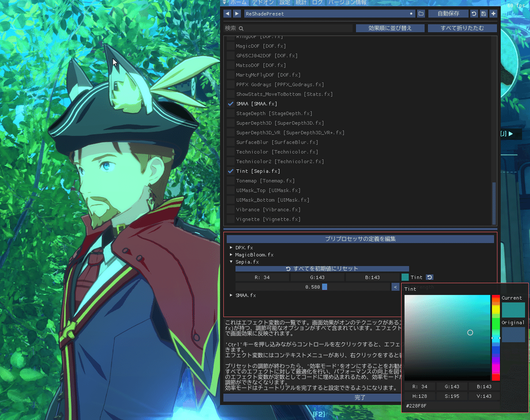Enable the SuperDepth3D_VR checkbox
Image resolution: width=530 pixels, height=420 pixels.
point(231,132)
